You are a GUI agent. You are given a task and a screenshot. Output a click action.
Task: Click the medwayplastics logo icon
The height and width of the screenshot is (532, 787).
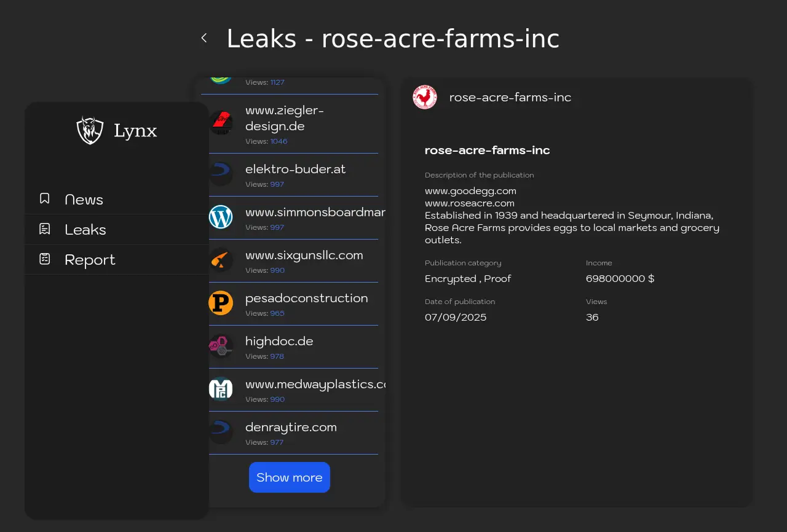(221, 389)
